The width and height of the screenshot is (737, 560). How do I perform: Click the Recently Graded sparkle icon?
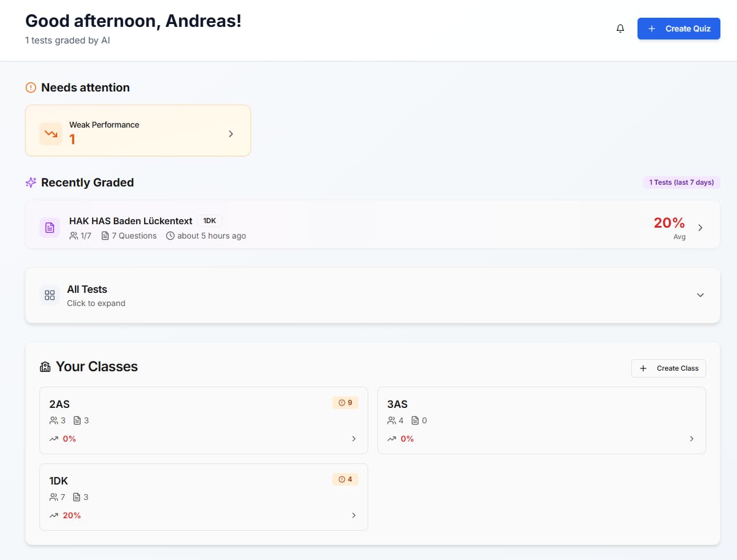coord(31,182)
